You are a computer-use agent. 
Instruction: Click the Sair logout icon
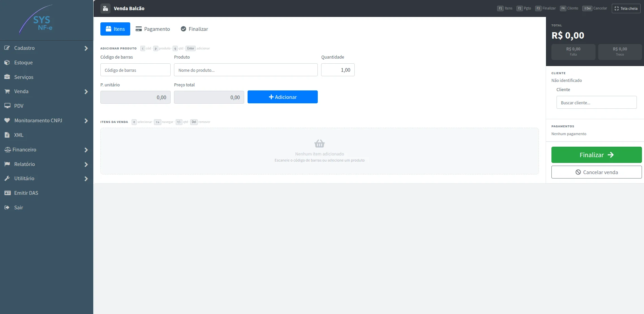point(7,207)
